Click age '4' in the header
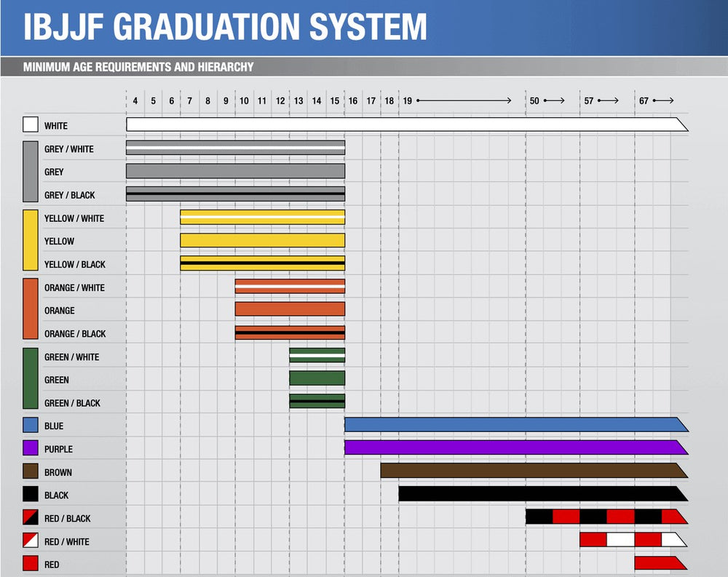Viewport: 728px width, 577px height. pos(135,100)
